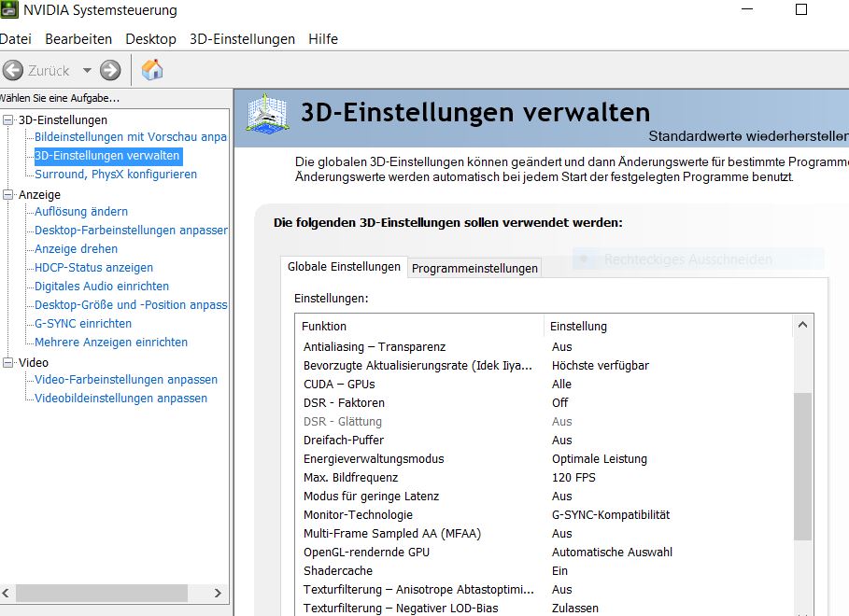Open Anzeige drehen
Screen dimensions: 849x616
(x=76, y=249)
